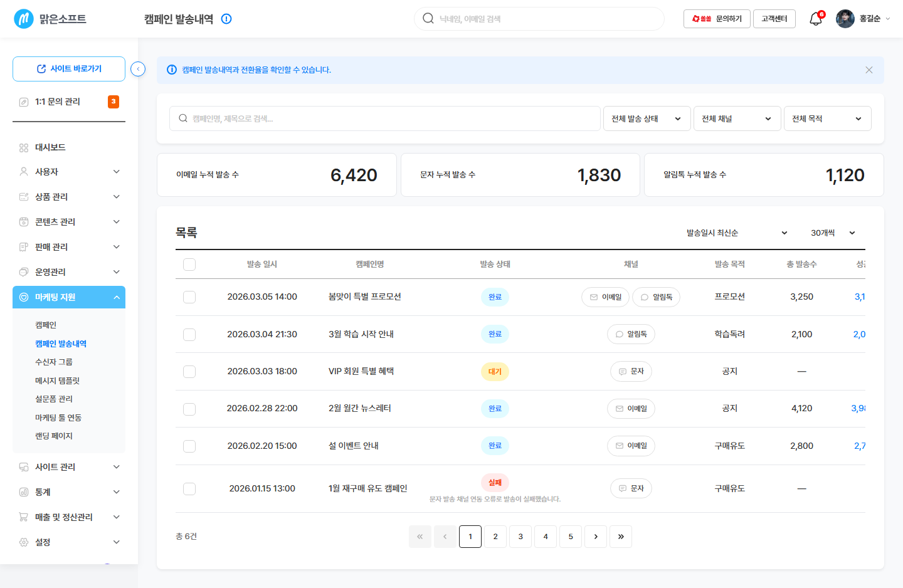Open the 전체 목적 dropdown
The height and width of the screenshot is (588, 903).
click(828, 118)
